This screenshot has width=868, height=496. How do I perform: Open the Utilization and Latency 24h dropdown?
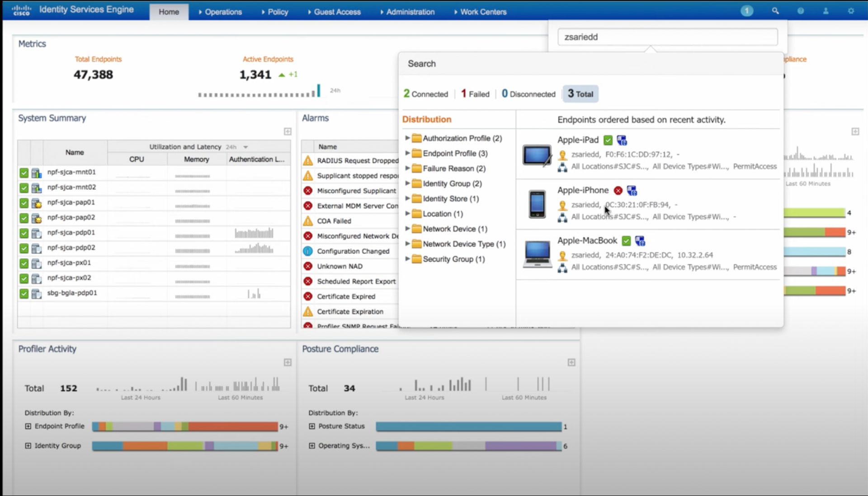pos(245,147)
